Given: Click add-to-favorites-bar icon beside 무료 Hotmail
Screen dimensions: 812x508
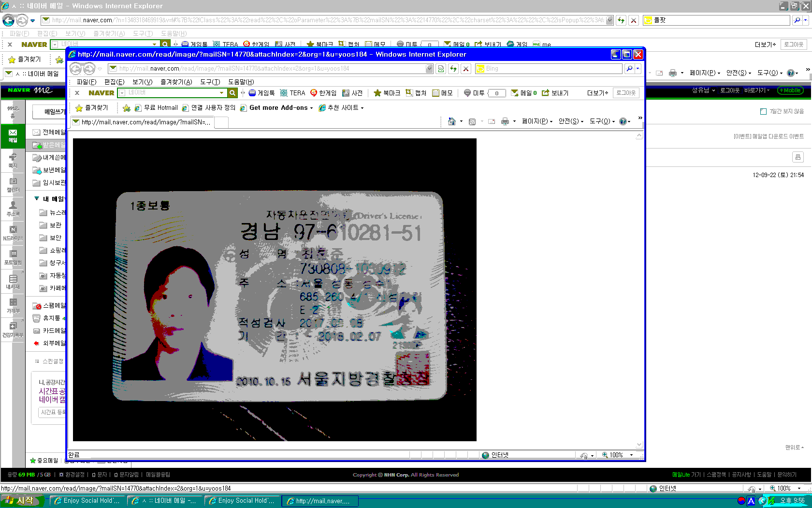Looking at the screenshot, I should point(127,108).
